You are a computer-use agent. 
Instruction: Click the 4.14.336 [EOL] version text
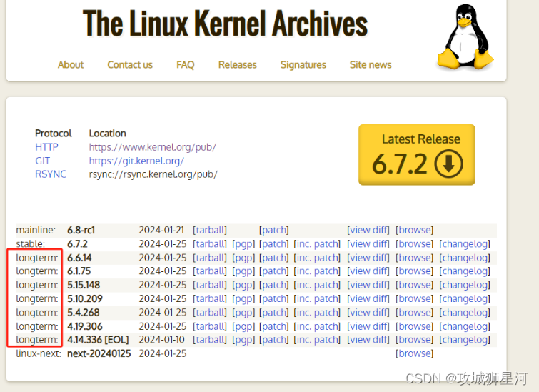point(98,340)
